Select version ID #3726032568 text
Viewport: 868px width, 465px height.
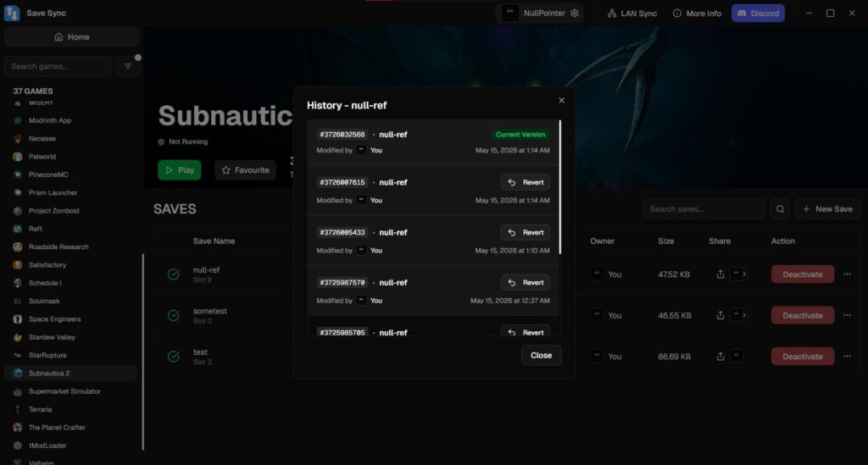(x=342, y=135)
